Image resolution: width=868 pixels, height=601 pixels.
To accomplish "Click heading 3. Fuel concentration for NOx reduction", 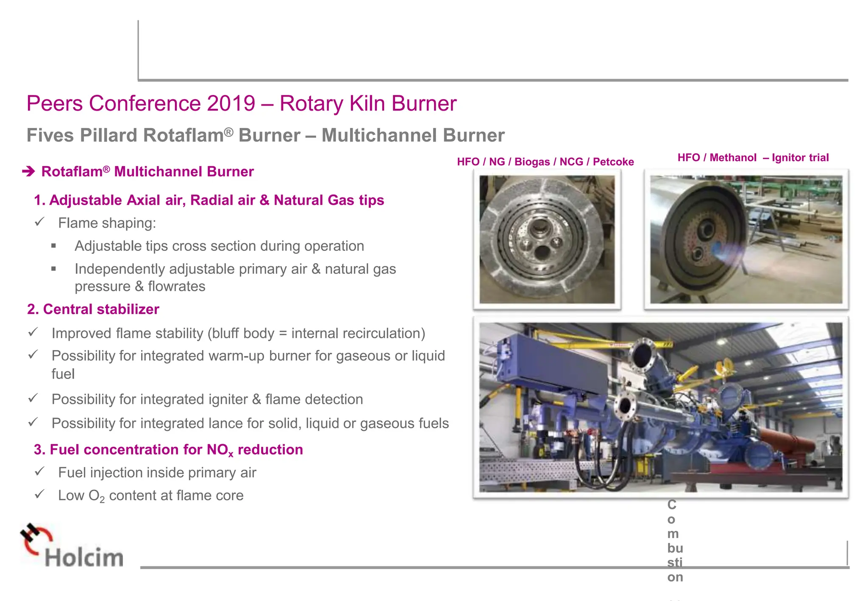I will point(168,450).
